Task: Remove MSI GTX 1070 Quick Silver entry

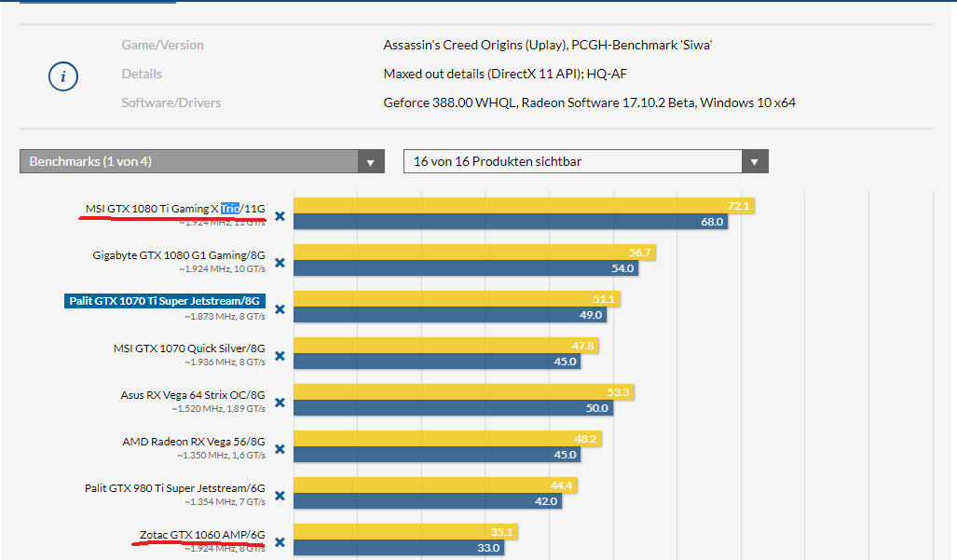Action: pos(280,356)
